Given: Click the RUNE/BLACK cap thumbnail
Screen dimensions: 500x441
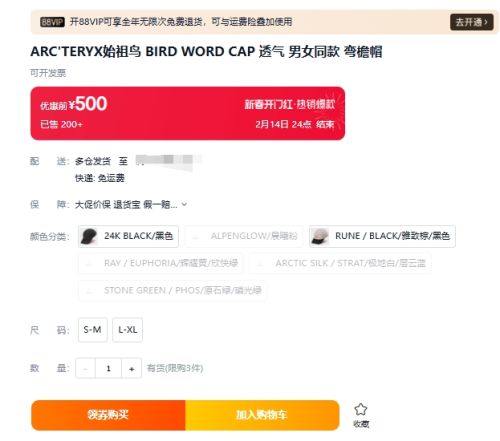Looking at the screenshot, I should point(320,236).
